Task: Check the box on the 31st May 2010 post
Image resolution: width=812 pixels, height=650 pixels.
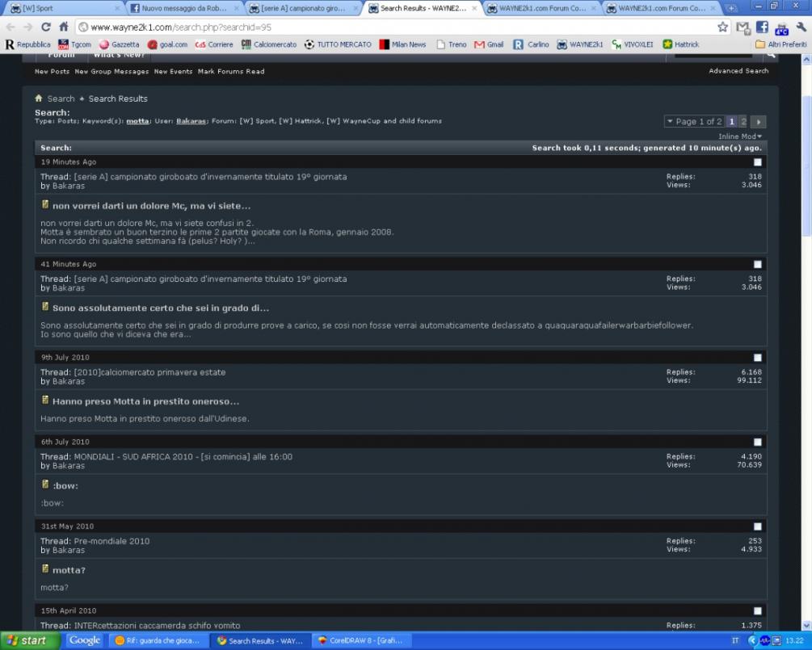Action: pyautogui.click(x=757, y=526)
